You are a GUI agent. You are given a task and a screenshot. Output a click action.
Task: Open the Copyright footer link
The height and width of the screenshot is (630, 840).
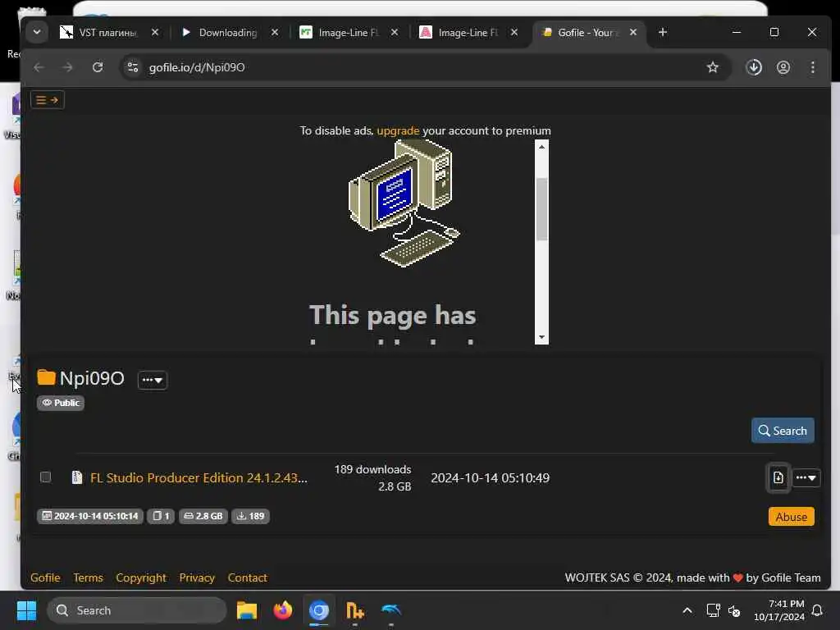[141, 577]
